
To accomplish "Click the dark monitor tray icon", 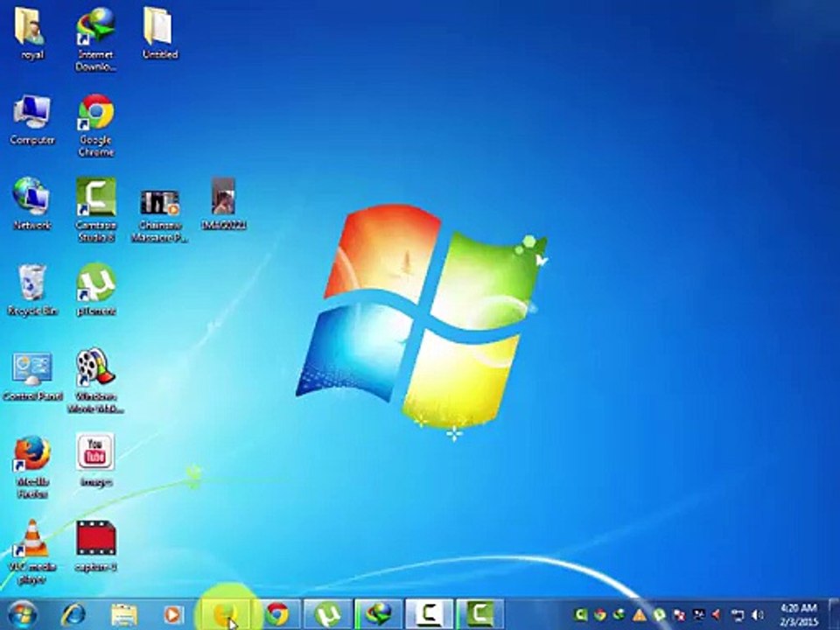I will [698, 614].
